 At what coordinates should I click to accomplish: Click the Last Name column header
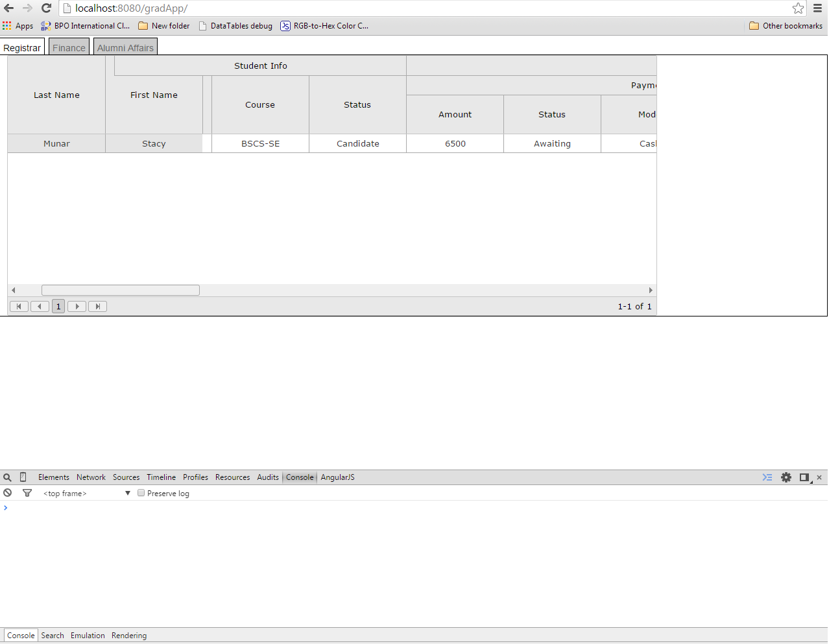click(x=56, y=95)
